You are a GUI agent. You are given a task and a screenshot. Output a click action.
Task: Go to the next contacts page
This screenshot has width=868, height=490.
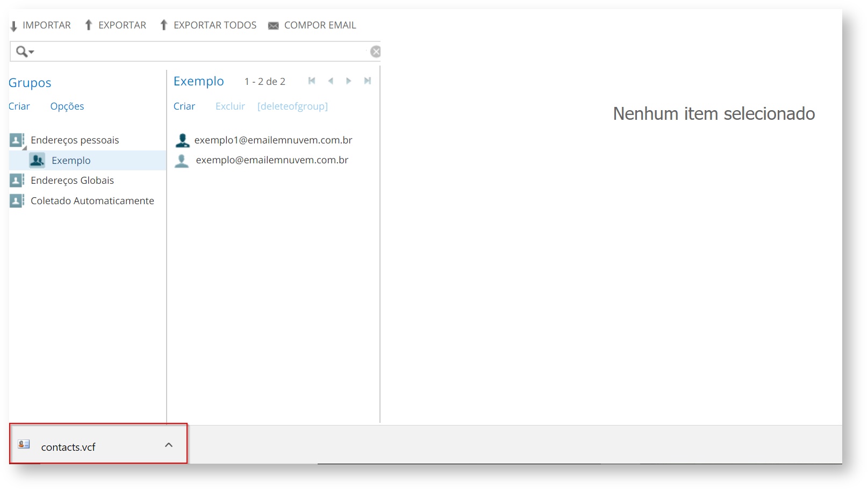(x=349, y=81)
